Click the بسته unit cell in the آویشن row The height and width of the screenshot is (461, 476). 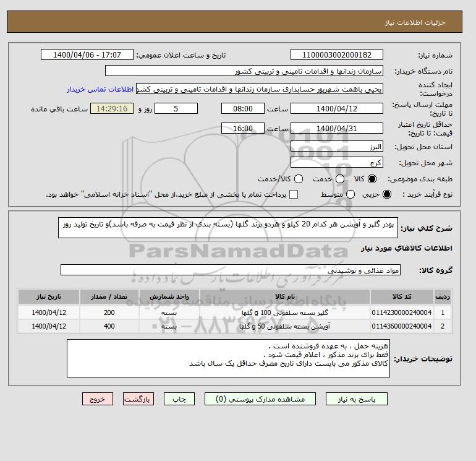[x=169, y=326]
